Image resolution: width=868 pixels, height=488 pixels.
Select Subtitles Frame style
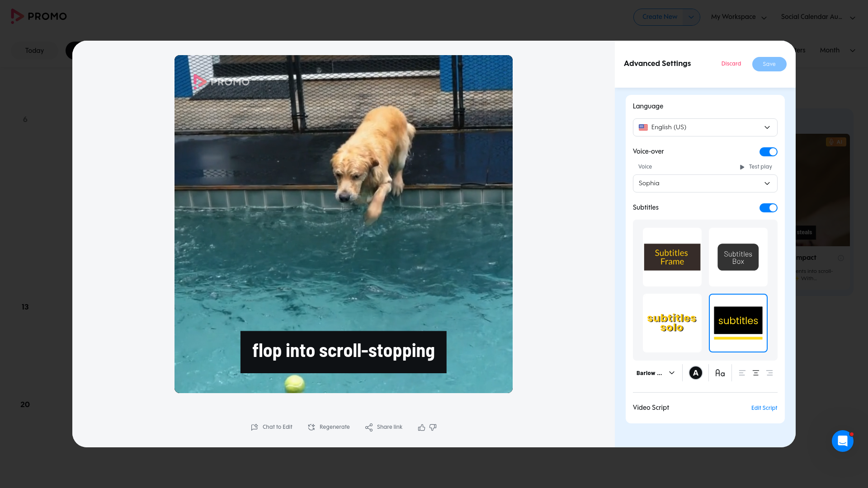tap(672, 257)
